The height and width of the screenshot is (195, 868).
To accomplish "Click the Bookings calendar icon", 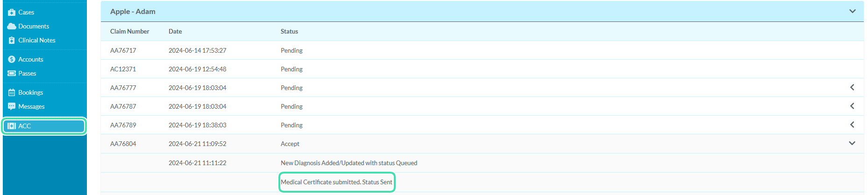I will pyautogui.click(x=12, y=93).
